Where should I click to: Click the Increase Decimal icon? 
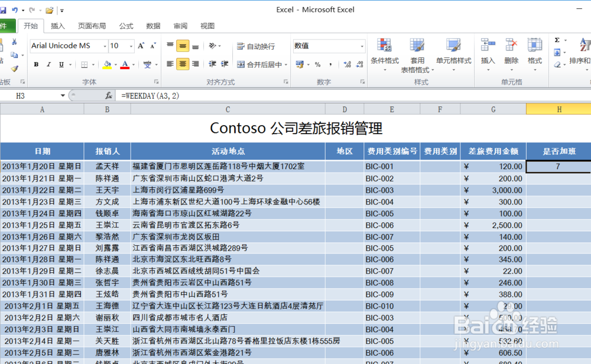click(347, 64)
